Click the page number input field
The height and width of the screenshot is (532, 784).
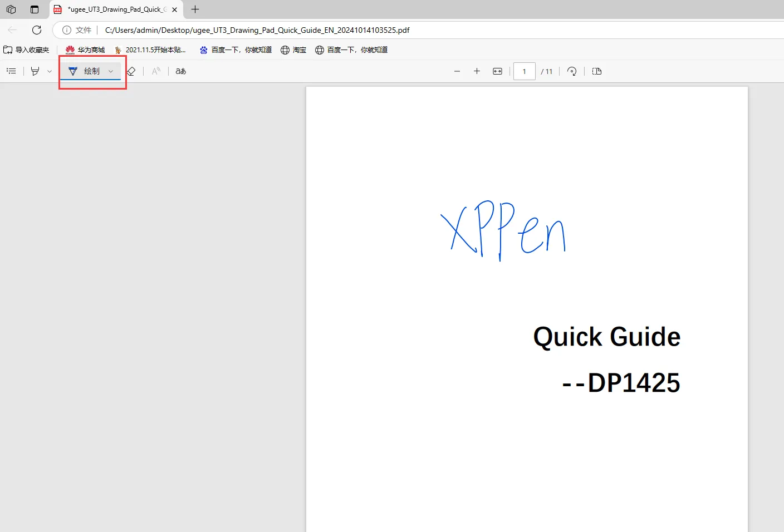[x=525, y=71]
